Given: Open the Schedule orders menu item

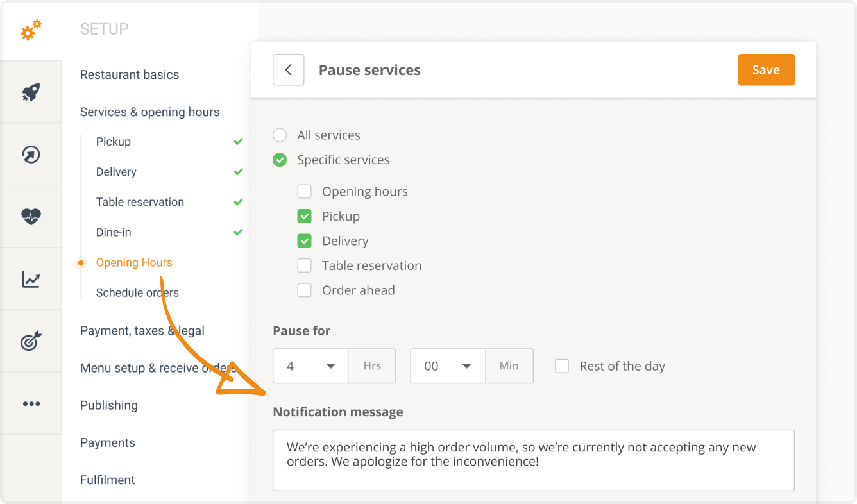Looking at the screenshot, I should coord(137,293).
